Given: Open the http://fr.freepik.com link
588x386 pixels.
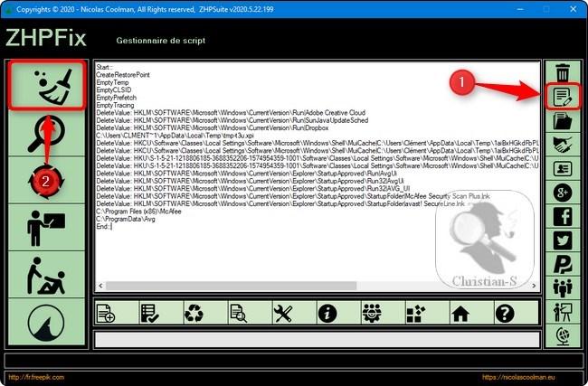Looking at the screenshot, I should (36, 377).
